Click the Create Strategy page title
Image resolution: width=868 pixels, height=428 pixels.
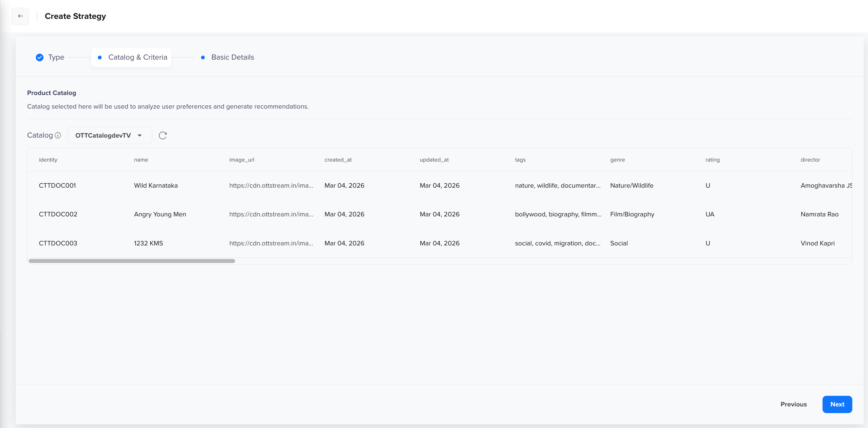click(75, 16)
